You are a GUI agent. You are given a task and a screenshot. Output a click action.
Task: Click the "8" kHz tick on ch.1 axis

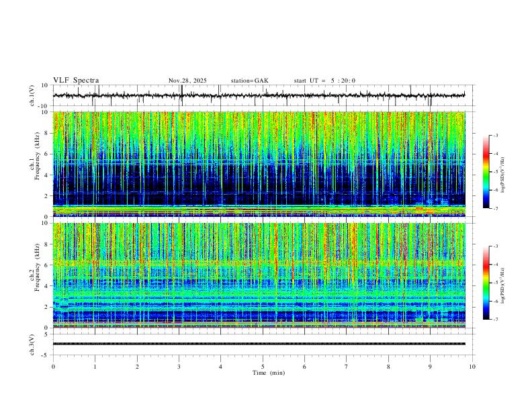tap(46, 133)
